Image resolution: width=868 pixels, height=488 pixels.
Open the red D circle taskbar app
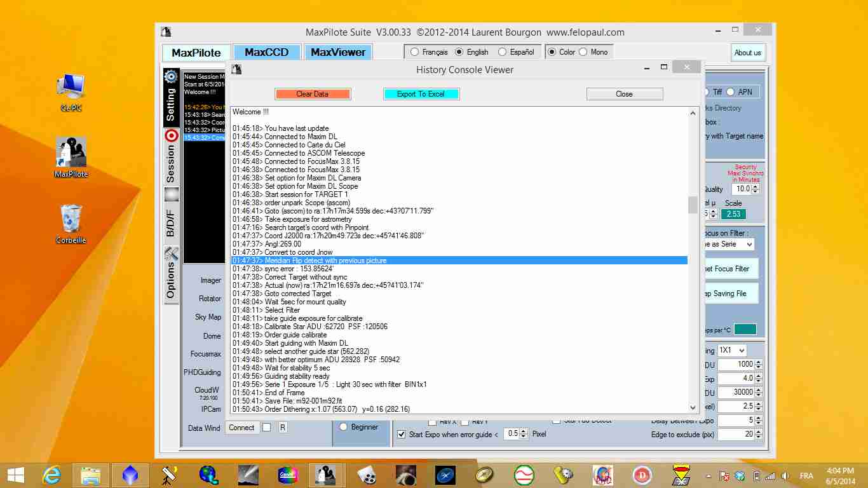click(642, 475)
